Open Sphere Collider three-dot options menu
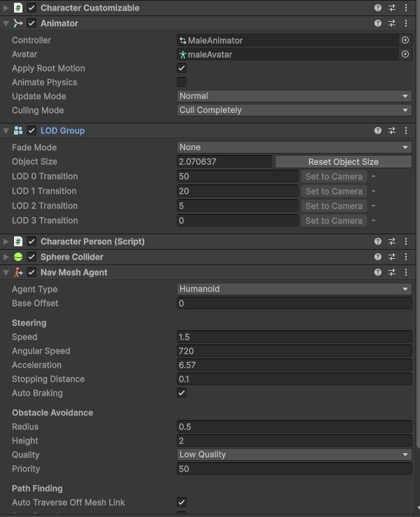The image size is (420, 517). click(406, 257)
